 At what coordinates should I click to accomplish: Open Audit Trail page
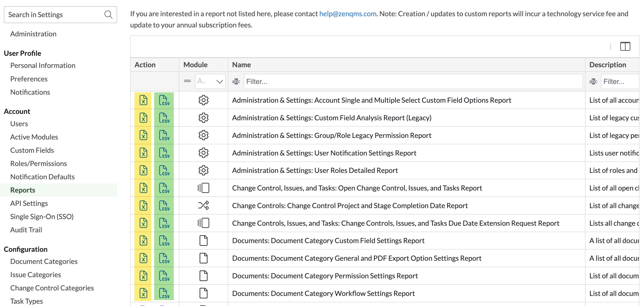click(26, 230)
